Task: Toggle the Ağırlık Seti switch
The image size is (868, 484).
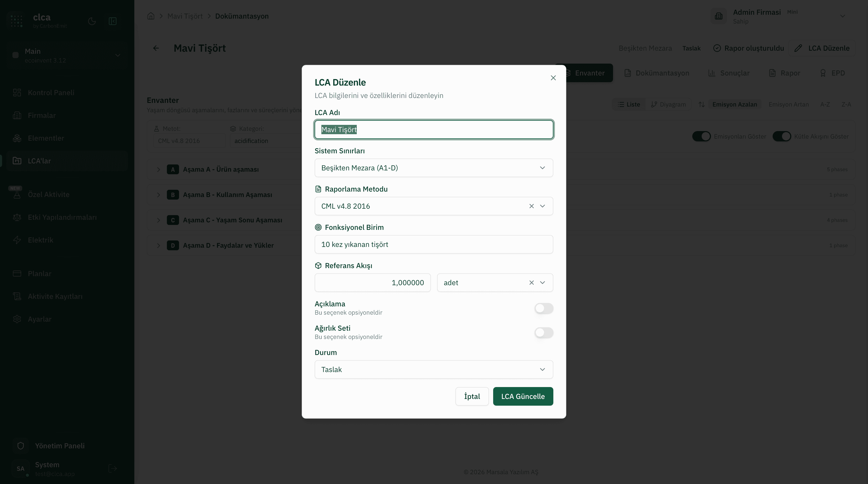Action: pyautogui.click(x=544, y=332)
